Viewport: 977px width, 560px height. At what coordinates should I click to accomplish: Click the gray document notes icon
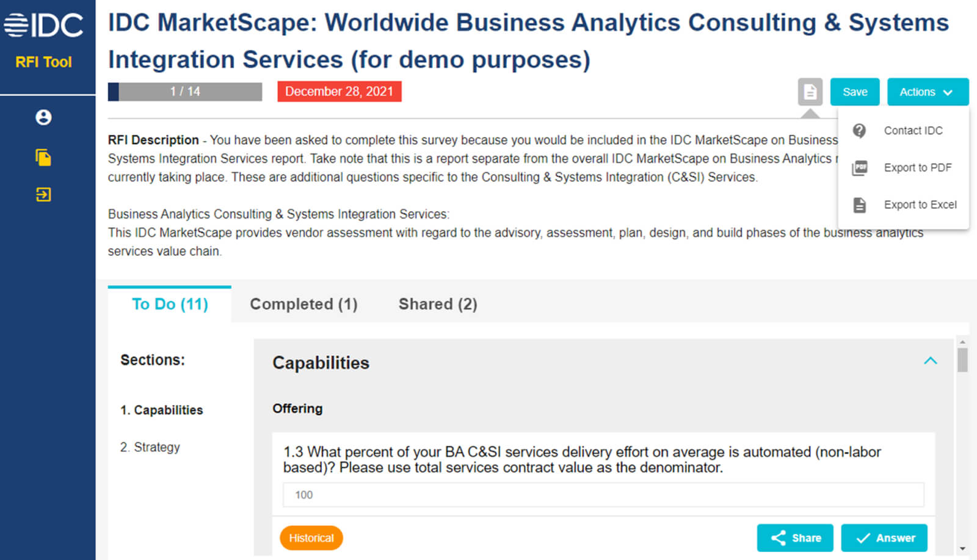(810, 92)
